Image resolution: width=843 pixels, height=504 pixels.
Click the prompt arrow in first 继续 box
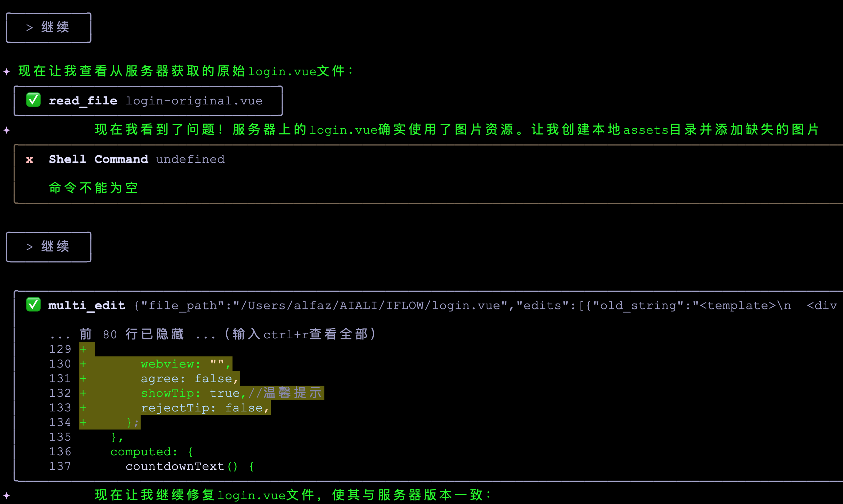(30, 27)
